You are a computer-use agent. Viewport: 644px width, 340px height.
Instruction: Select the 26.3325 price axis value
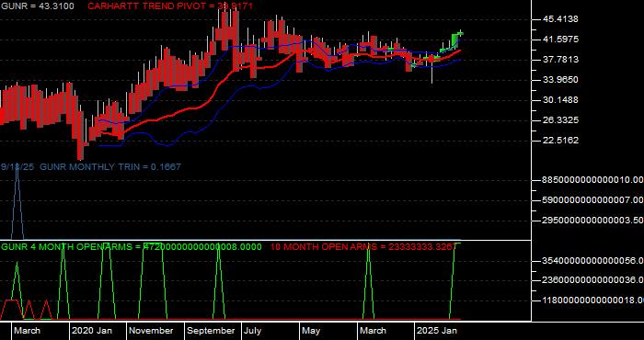[x=560, y=120]
